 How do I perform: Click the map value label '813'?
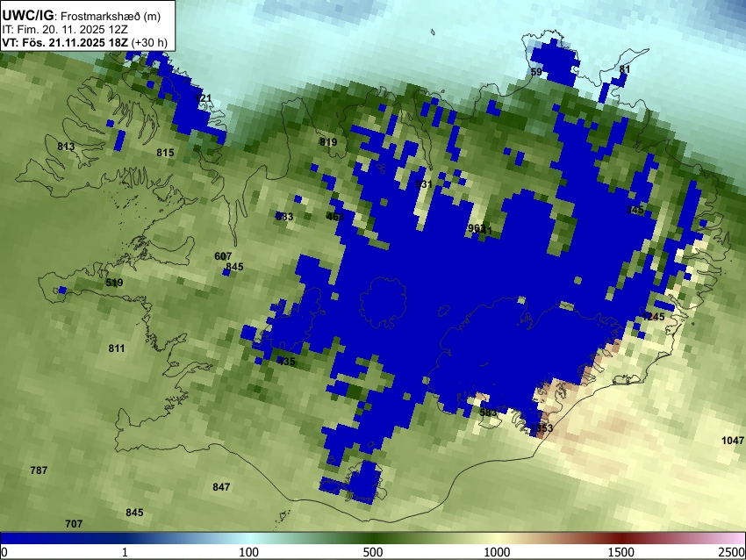coord(66,146)
